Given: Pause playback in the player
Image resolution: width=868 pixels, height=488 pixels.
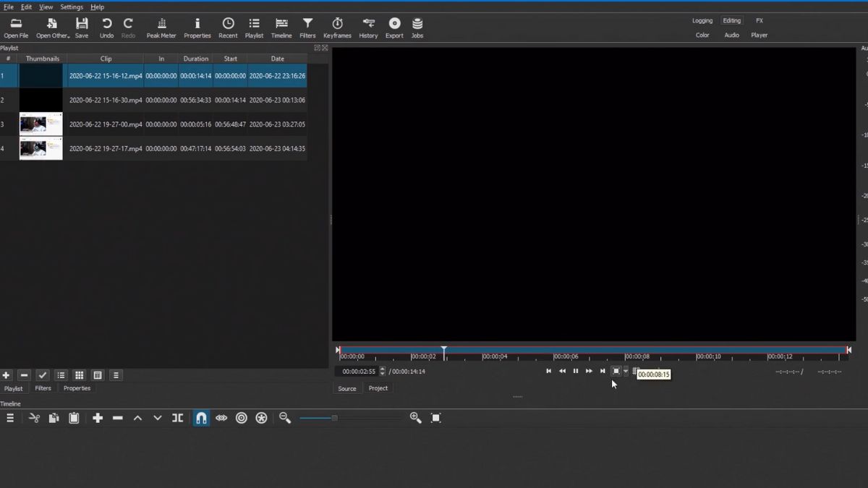Looking at the screenshot, I should coord(576,371).
